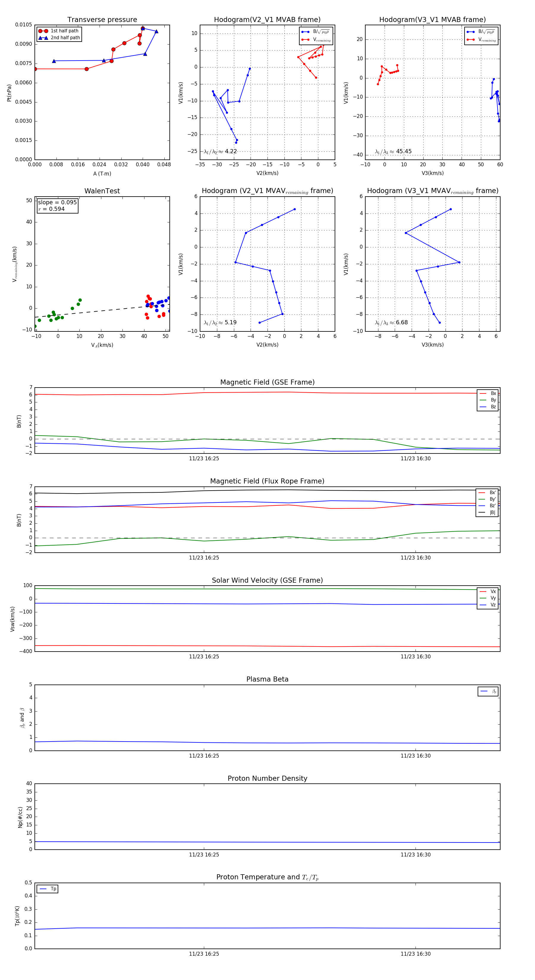Click the "Tp(10^6K)" y-axis label
Viewport: 535px width, 980px height.
[x=18, y=916]
